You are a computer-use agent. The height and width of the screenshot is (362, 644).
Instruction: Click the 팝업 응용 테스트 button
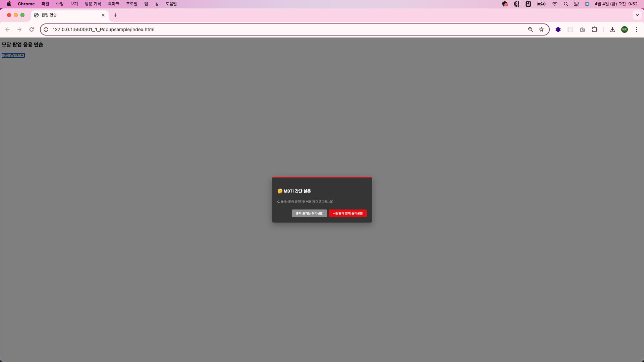pos(13,55)
